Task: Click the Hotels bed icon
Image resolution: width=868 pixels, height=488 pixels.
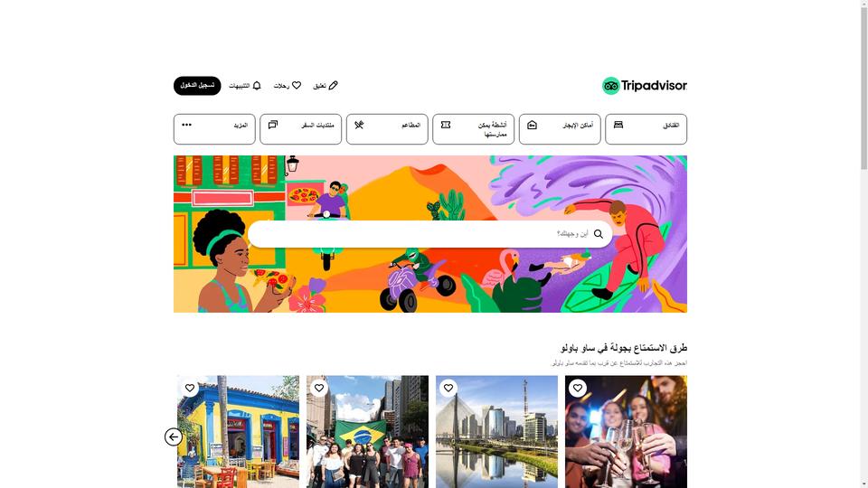Action: coord(618,125)
